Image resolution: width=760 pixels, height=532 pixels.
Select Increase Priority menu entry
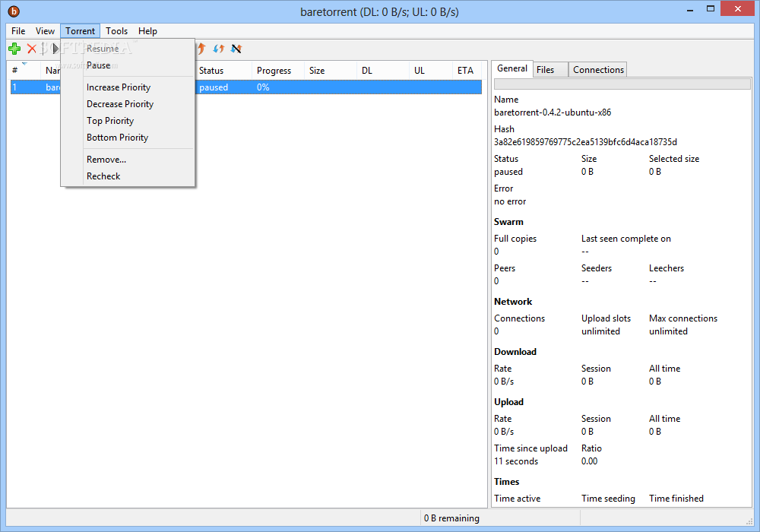pyautogui.click(x=128, y=87)
